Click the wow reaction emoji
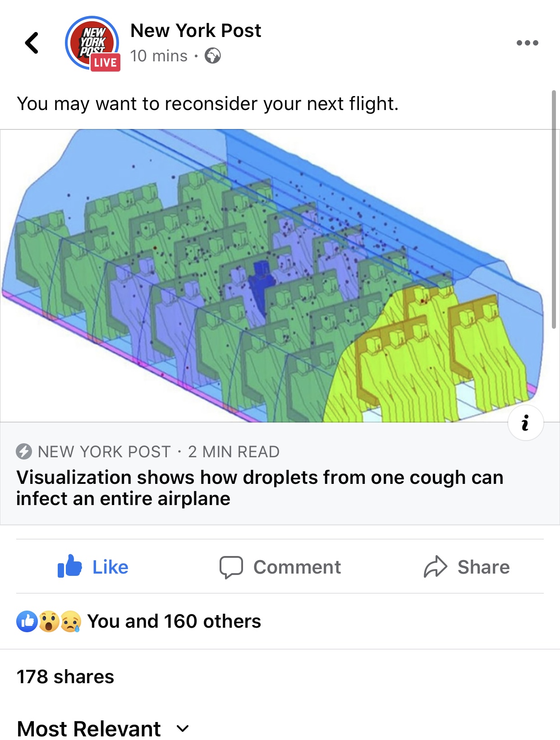 [x=49, y=621]
